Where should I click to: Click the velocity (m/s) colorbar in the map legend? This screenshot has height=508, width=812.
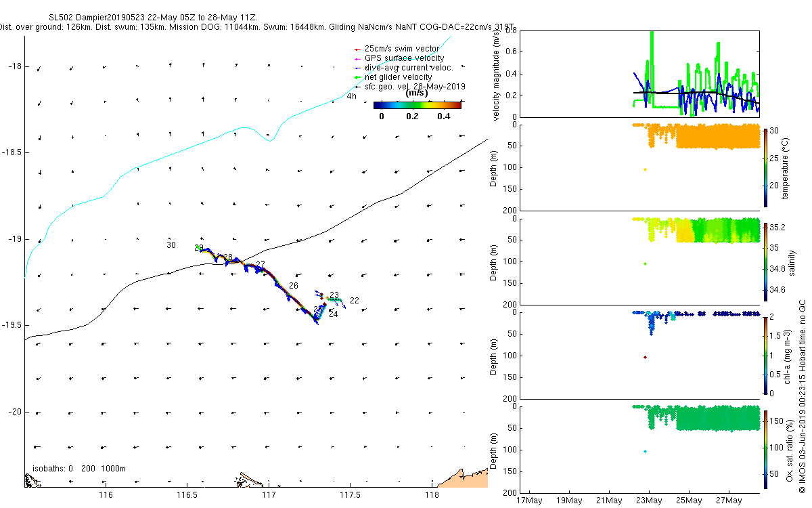pyautogui.click(x=418, y=105)
